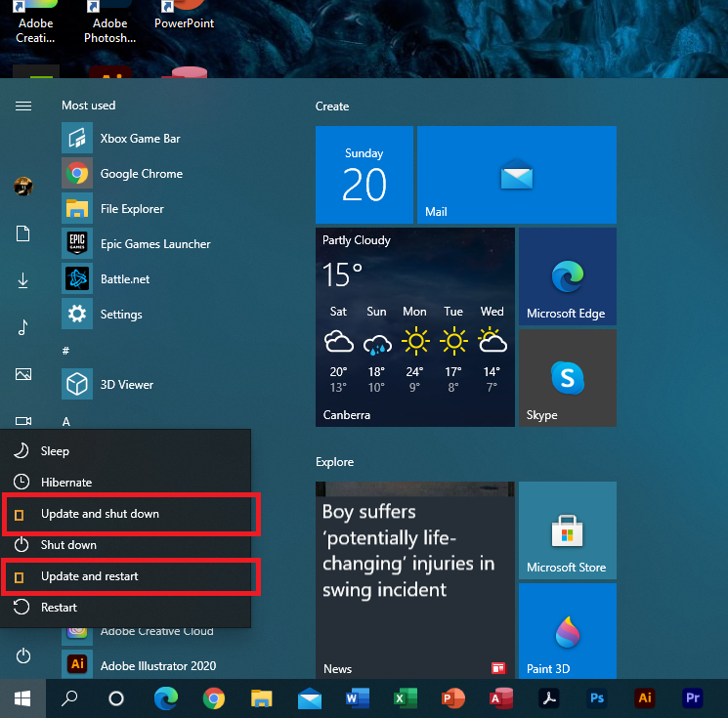Open the Paint 3D tile
This screenshot has width=728, height=718.
click(x=568, y=631)
